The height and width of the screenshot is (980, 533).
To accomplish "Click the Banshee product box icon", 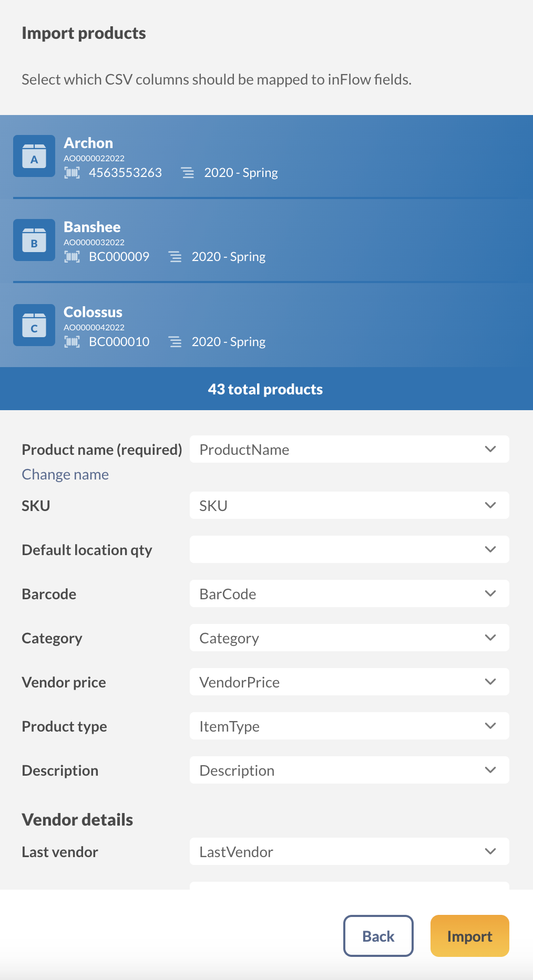I will pyautogui.click(x=34, y=241).
